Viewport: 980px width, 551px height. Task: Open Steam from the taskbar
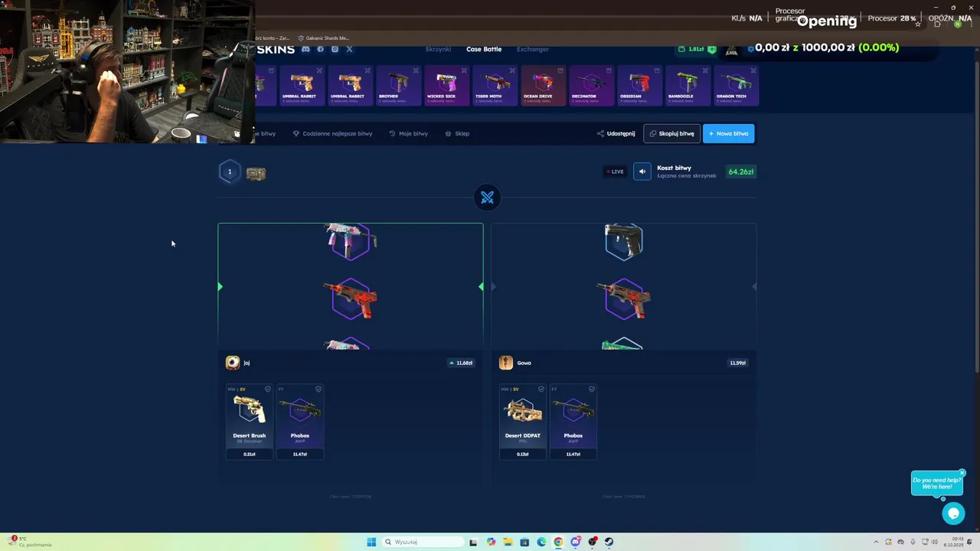609,542
